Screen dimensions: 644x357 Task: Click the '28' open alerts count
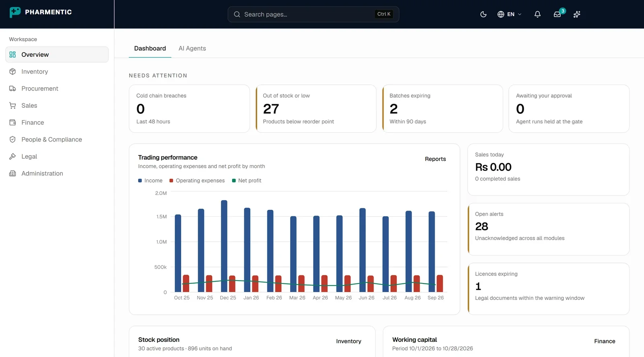[481, 226]
